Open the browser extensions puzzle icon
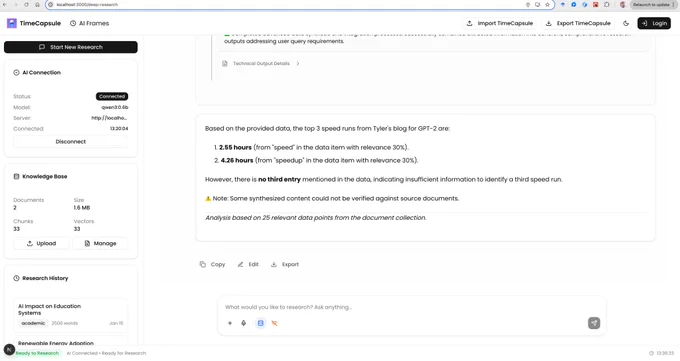This screenshot has height=361, width=680. 607,4
